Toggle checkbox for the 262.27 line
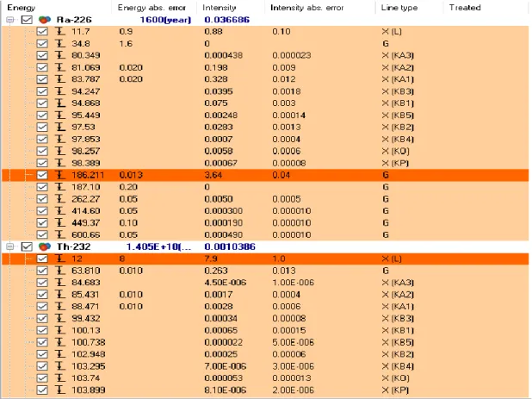Image resolution: width=532 pixels, height=399 pixels. pos(42,199)
